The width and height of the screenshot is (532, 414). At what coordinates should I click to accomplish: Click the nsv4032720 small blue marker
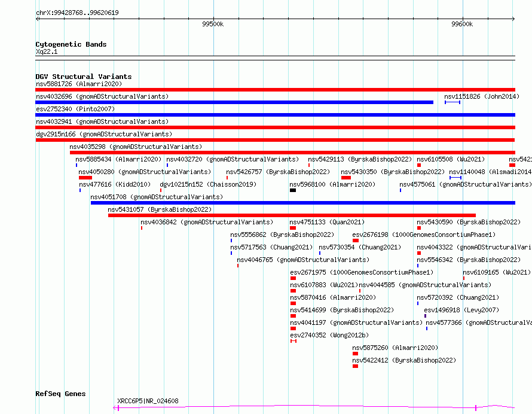point(167,165)
